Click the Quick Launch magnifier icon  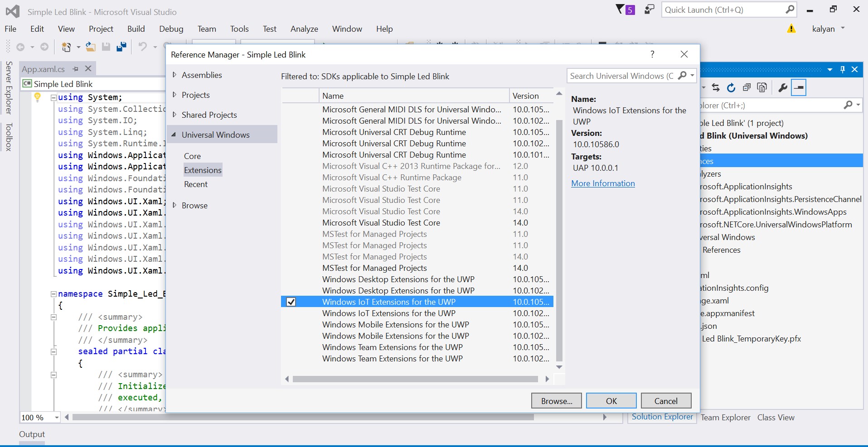tap(790, 9)
